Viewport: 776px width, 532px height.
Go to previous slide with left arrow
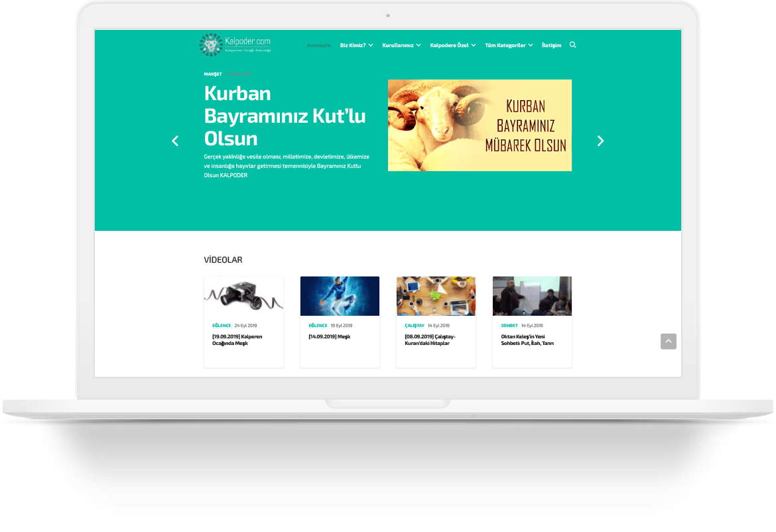pos(175,141)
